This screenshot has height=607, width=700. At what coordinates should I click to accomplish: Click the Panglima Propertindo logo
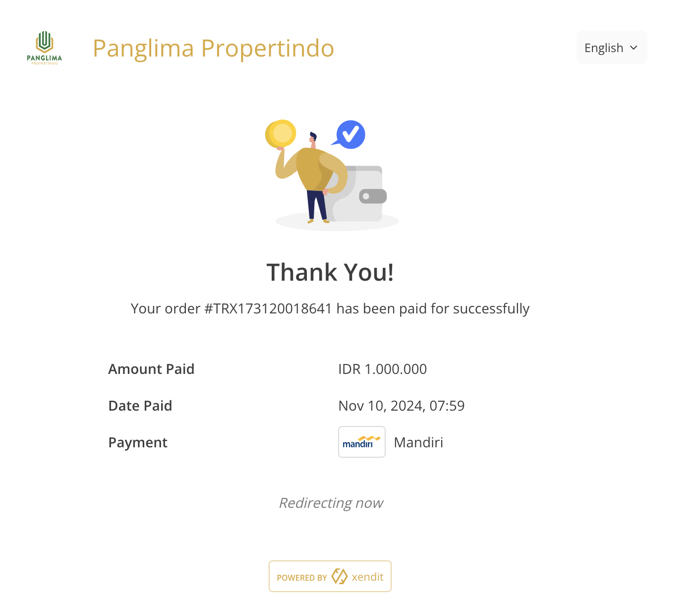click(45, 48)
